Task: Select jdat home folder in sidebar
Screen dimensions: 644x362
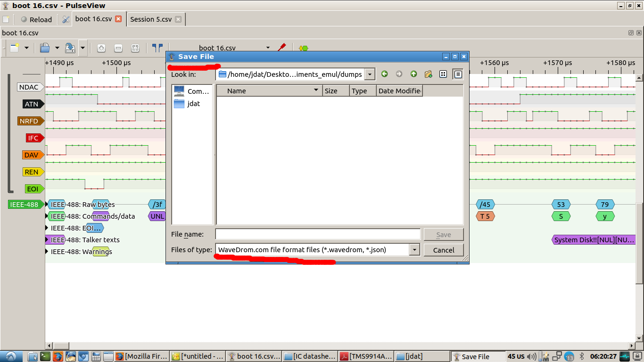Action: tap(192, 104)
